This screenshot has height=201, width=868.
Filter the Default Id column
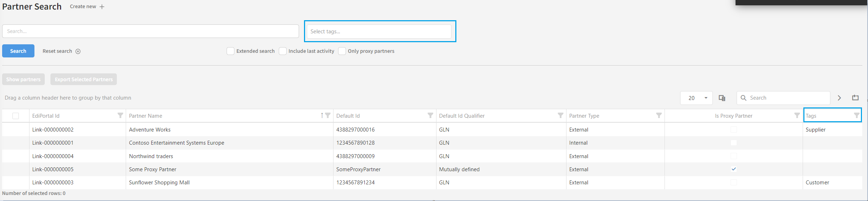(x=430, y=116)
